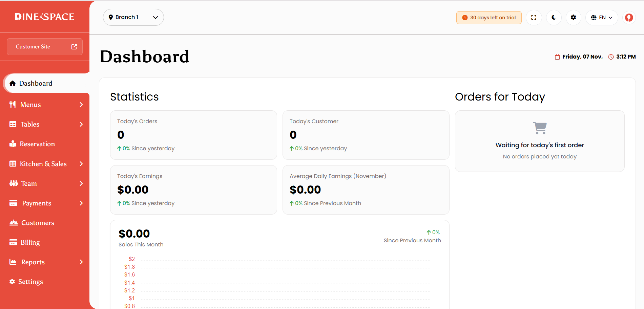Viewport: 644px width, 309px height.
Task: Click the Customer Site button
Action: [45, 47]
